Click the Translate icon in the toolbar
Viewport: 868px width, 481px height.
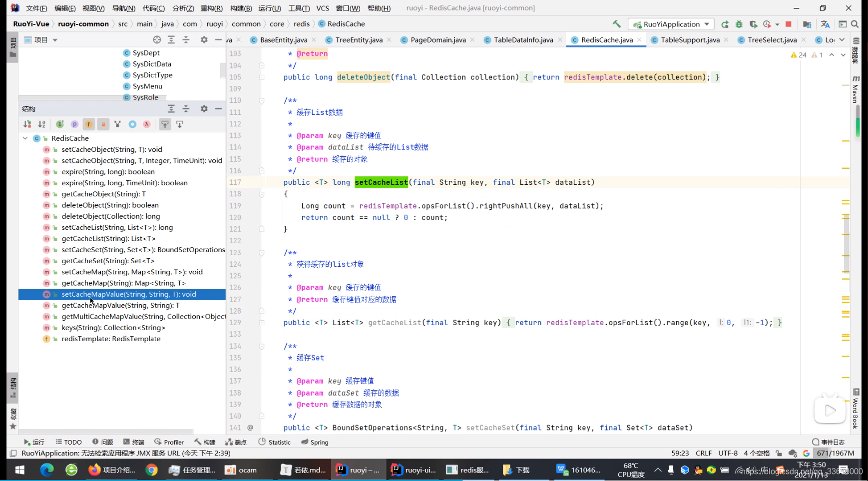tap(825, 24)
